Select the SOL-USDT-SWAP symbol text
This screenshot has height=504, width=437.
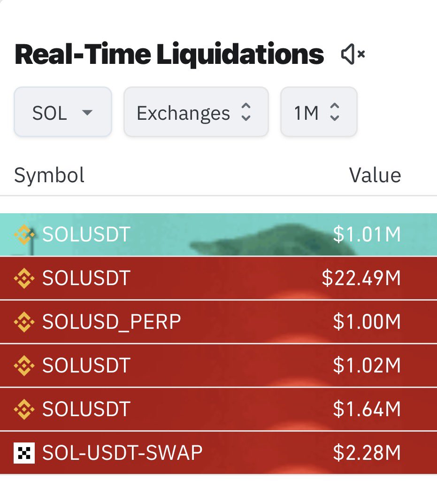click(123, 453)
